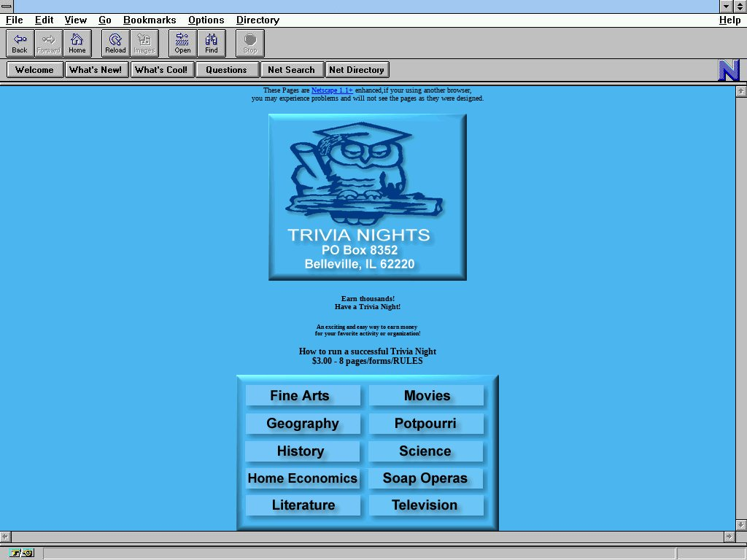Choose the Soap Operas category button
This screenshot has width=747, height=560.
tap(425, 478)
